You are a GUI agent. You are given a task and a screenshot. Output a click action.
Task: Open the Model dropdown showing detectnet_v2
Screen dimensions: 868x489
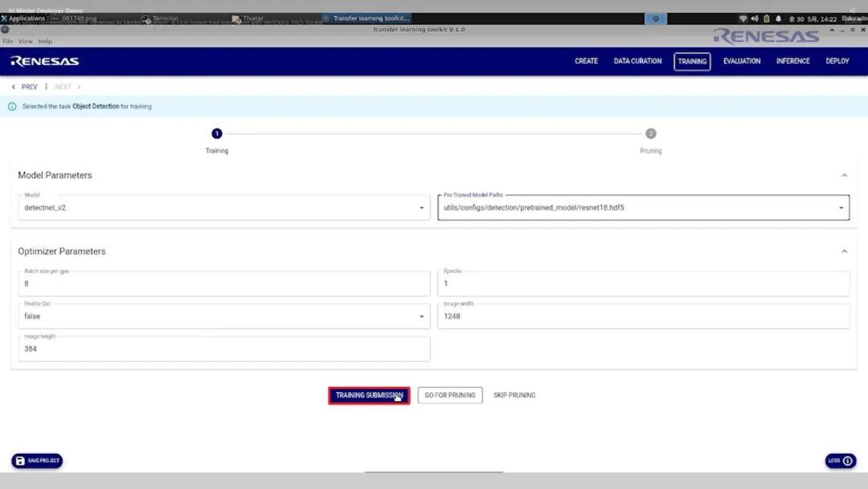(x=223, y=207)
